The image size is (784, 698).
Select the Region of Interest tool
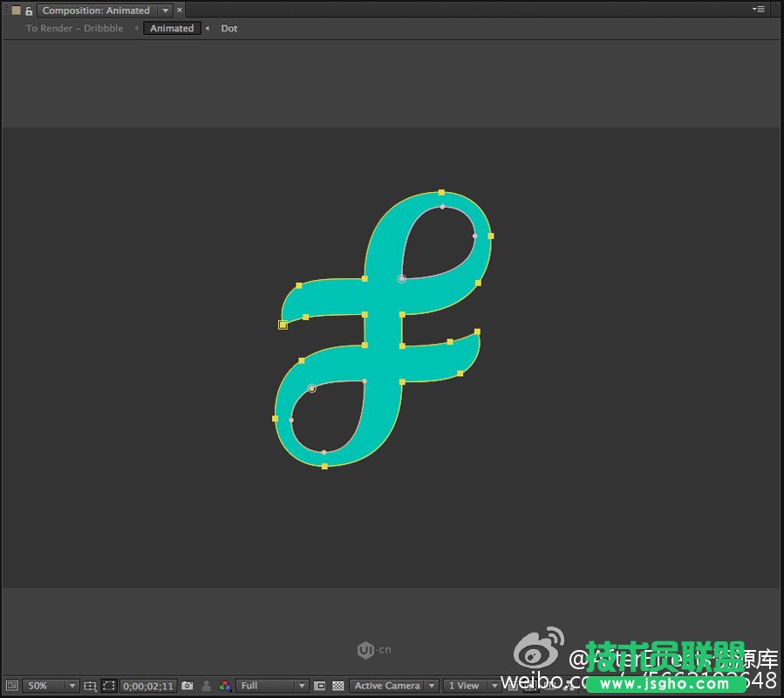[108, 686]
